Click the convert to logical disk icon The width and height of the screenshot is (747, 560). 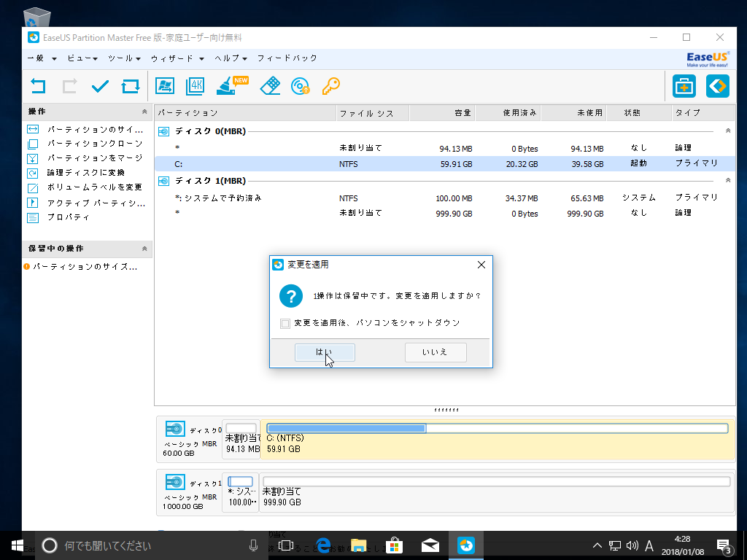[32, 174]
